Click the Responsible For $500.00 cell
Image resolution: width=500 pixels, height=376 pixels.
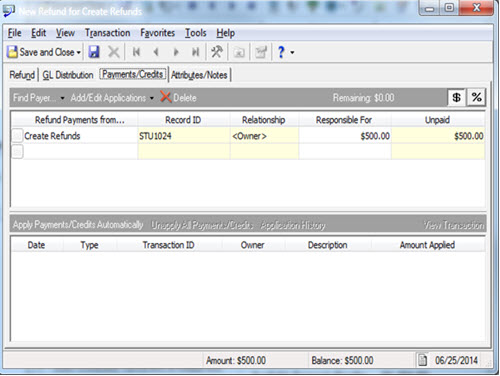click(x=345, y=136)
